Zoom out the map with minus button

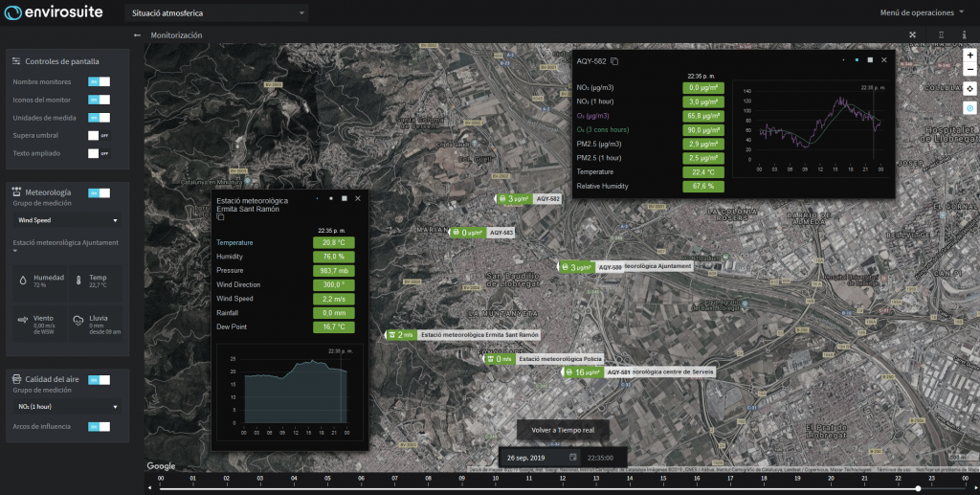(969, 70)
